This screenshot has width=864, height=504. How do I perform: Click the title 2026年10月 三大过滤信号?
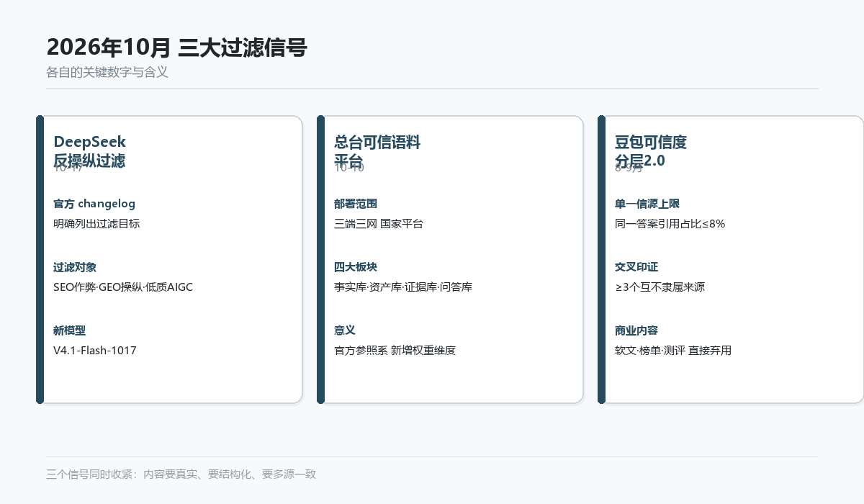176,48
